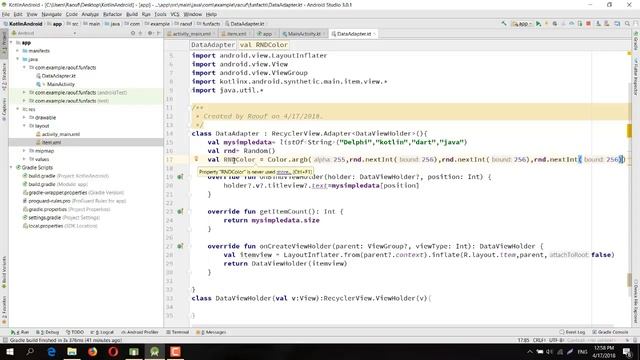
Task: Select proguard-rules.pro file
Action: click(x=49, y=201)
